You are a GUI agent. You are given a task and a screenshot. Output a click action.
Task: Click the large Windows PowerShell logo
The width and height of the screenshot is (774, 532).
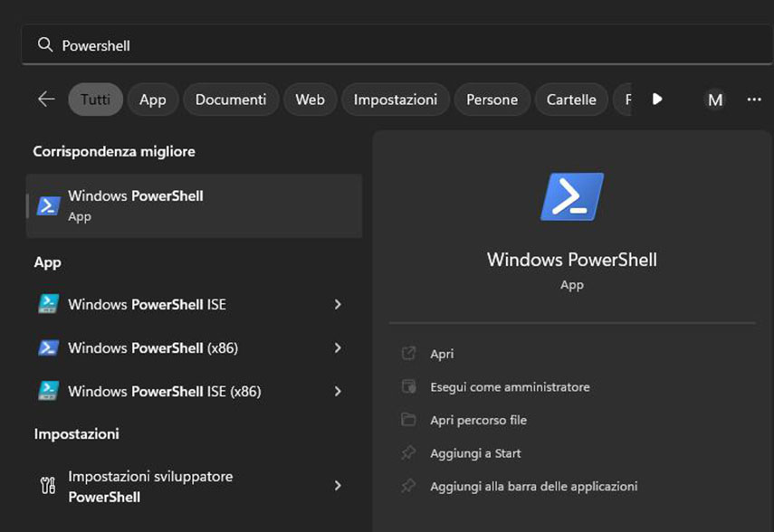tap(571, 196)
